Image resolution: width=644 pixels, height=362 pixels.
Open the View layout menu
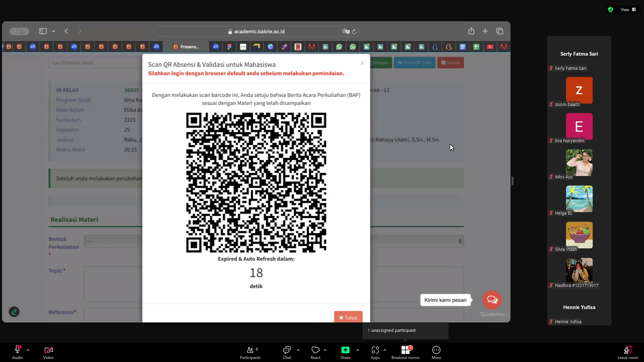pos(628,10)
